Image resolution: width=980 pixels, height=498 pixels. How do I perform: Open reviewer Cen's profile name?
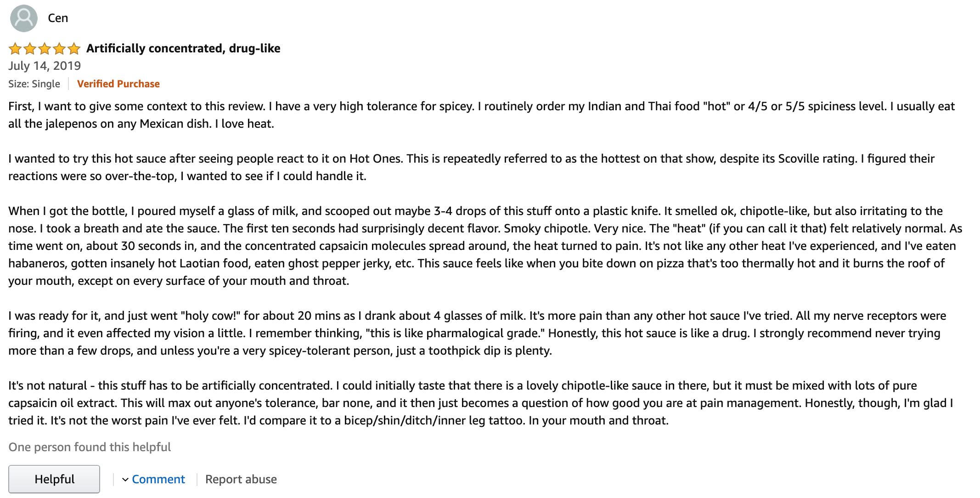[x=58, y=18]
